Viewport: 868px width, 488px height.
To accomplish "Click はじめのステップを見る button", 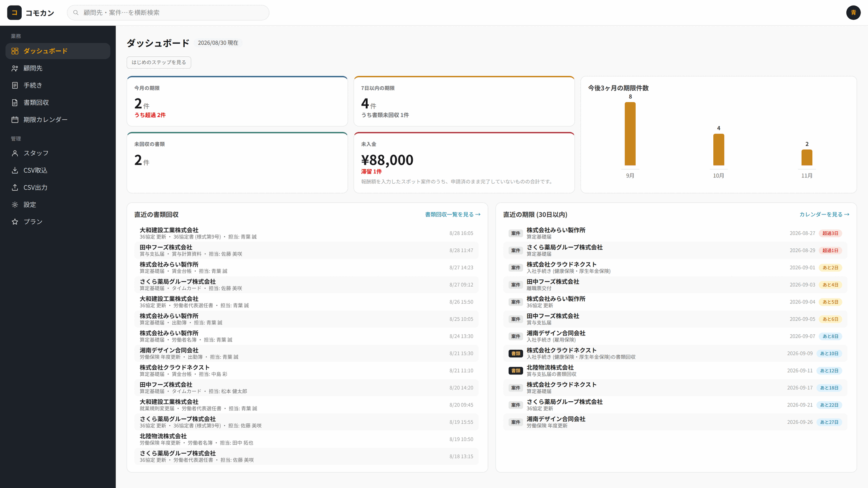I will point(159,62).
